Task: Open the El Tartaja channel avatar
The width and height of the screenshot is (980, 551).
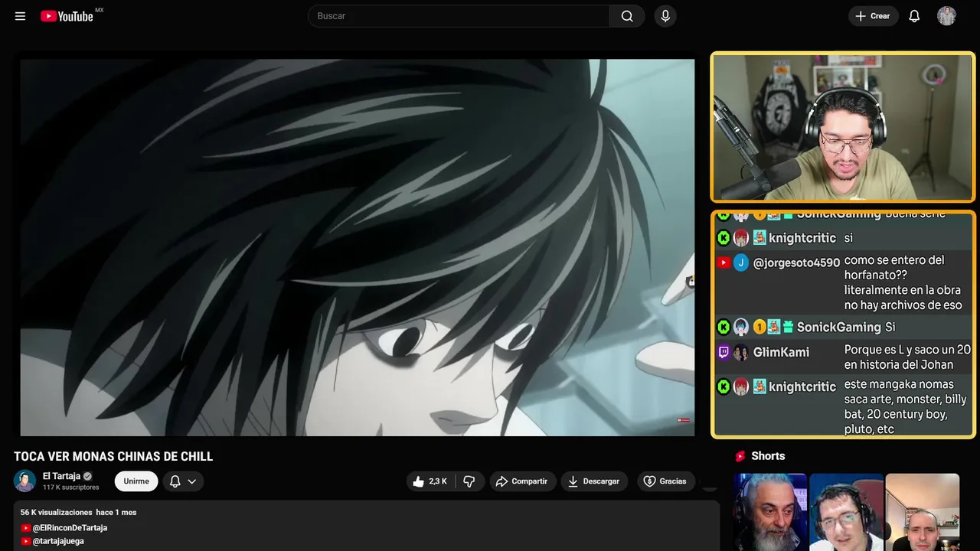Action: pyautogui.click(x=25, y=481)
